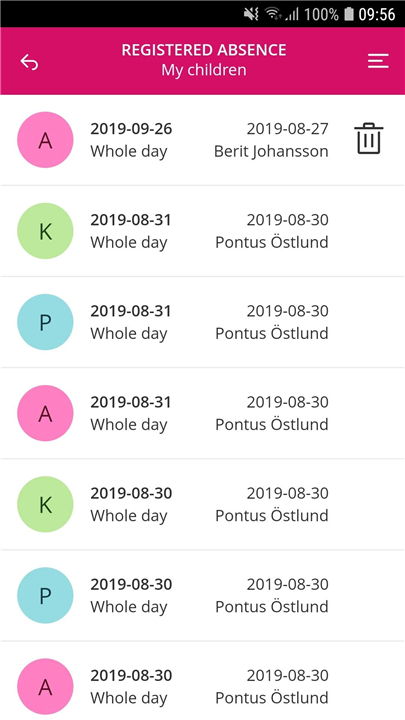Tap green K avatar for 2019-08-30 absence
The image size is (405, 720).
pos(45,504)
